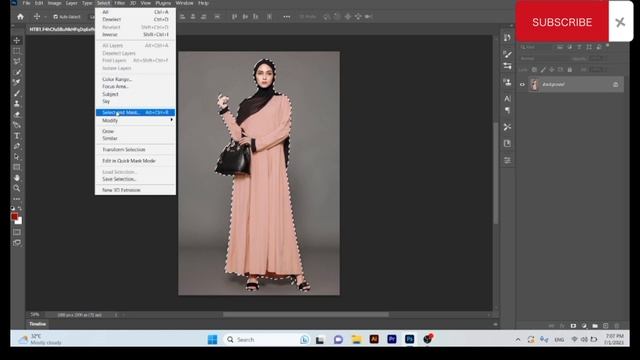Toggle the Auto-Select checkbox
This screenshot has height=360, width=640.
pyautogui.click(x=56, y=17)
